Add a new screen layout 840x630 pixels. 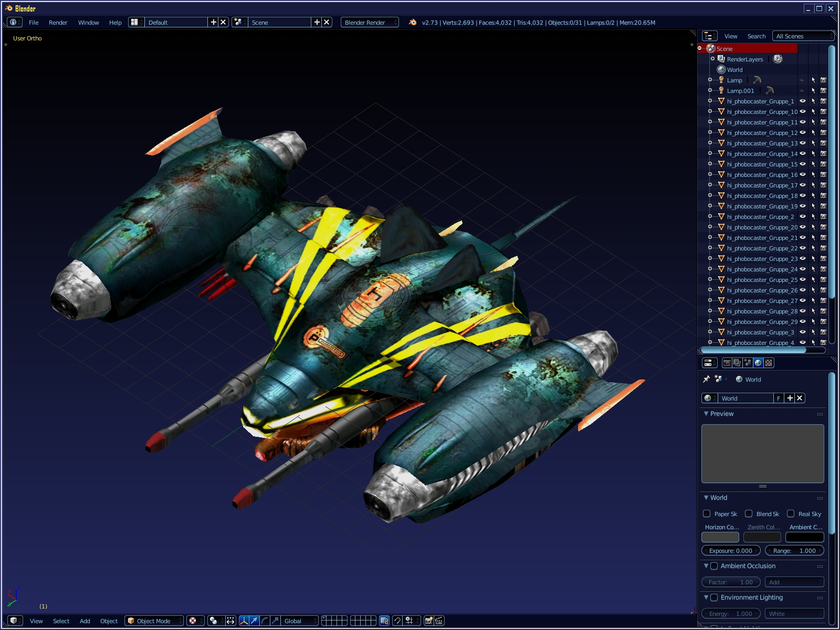213,22
